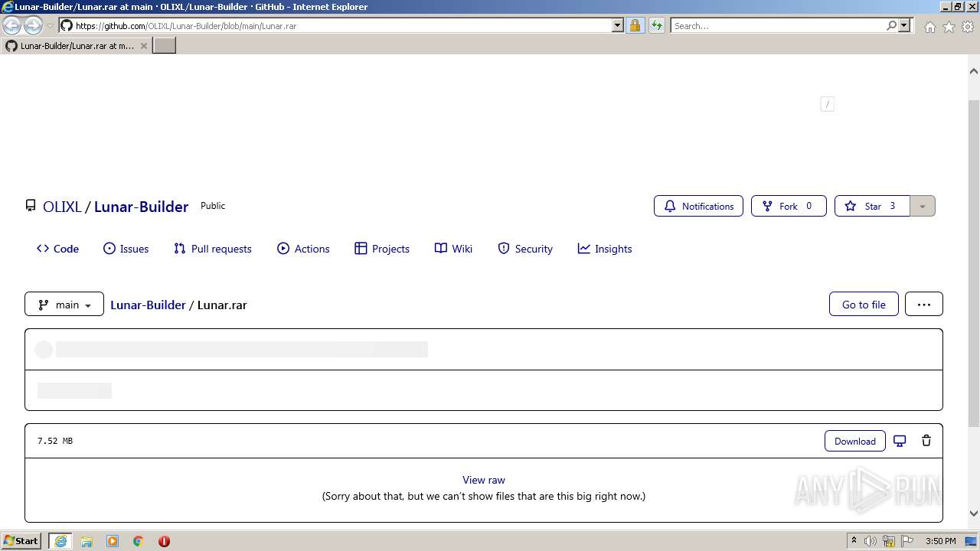Open the Actions tab
980x551 pixels.
303,249
